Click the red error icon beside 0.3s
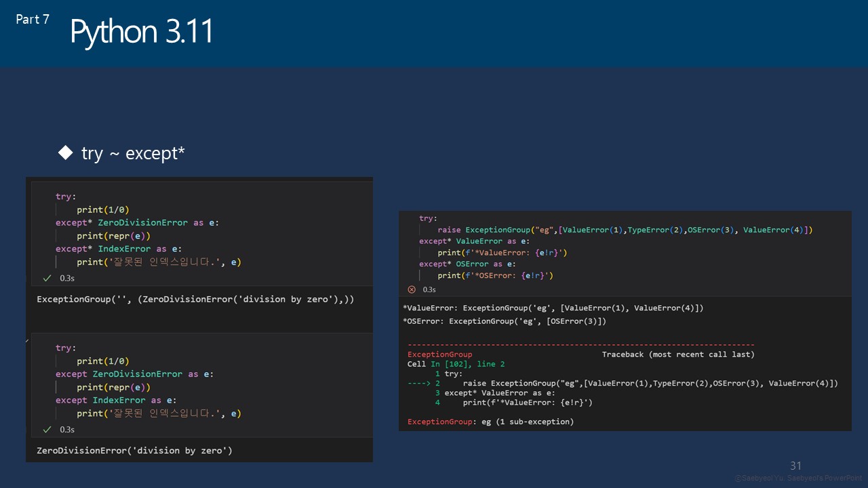Screen dimensions: 868x488 411,289
